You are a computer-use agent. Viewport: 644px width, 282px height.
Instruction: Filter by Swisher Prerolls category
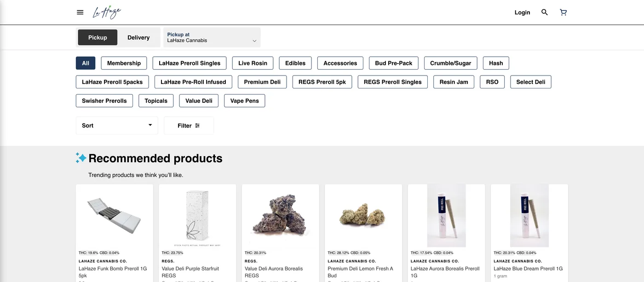(104, 101)
